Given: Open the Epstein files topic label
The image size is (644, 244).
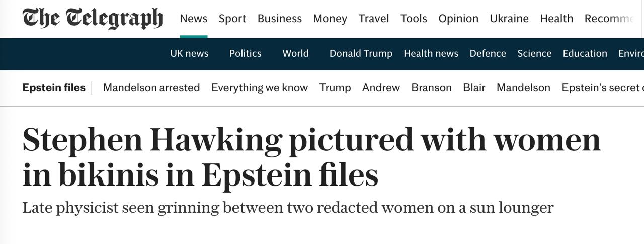Looking at the screenshot, I should [x=54, y=88].
